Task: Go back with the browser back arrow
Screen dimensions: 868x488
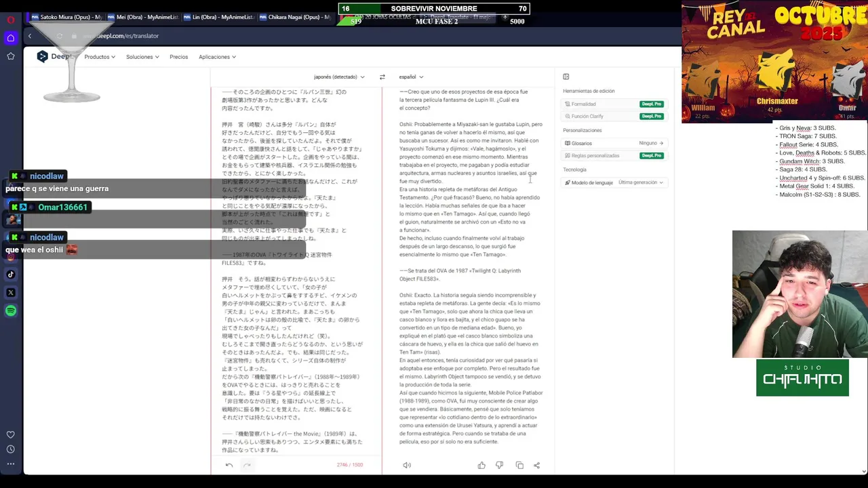Action: coord(29,36)
